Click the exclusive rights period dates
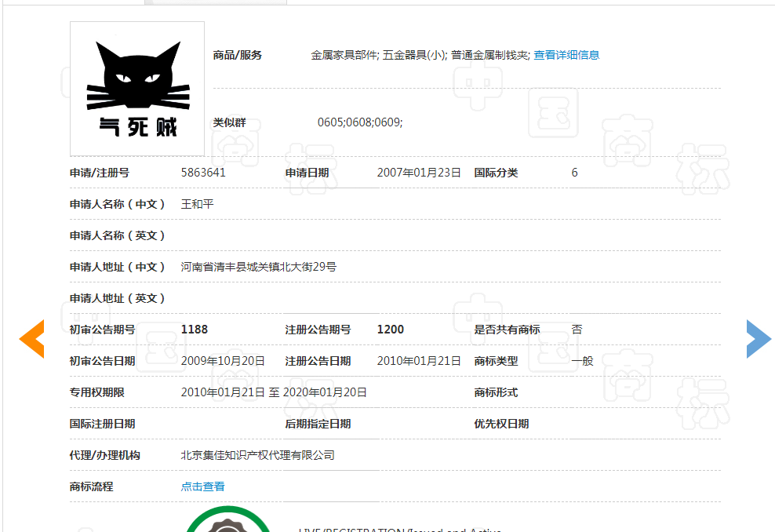775x532 pixels. 272,392
